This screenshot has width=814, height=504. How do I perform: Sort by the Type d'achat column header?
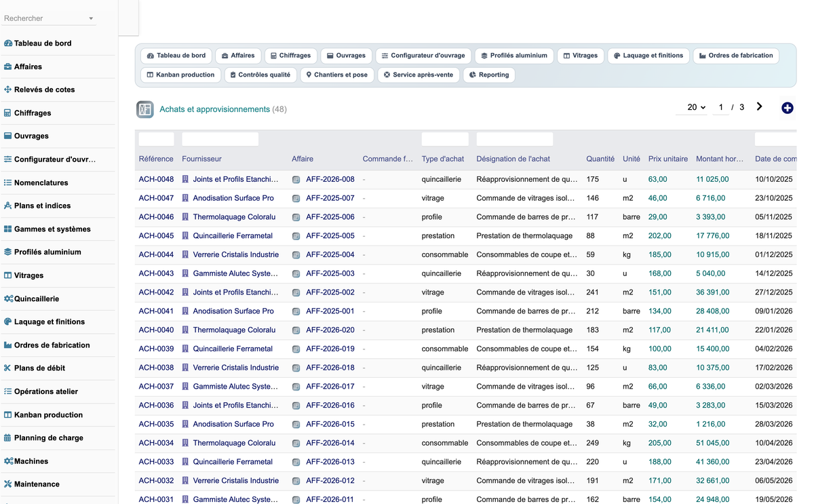[443, 159]
